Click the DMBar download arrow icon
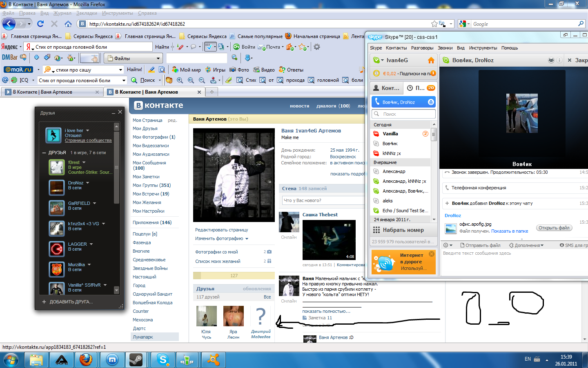Screen dimensions: 588x368 coord(248,58)
